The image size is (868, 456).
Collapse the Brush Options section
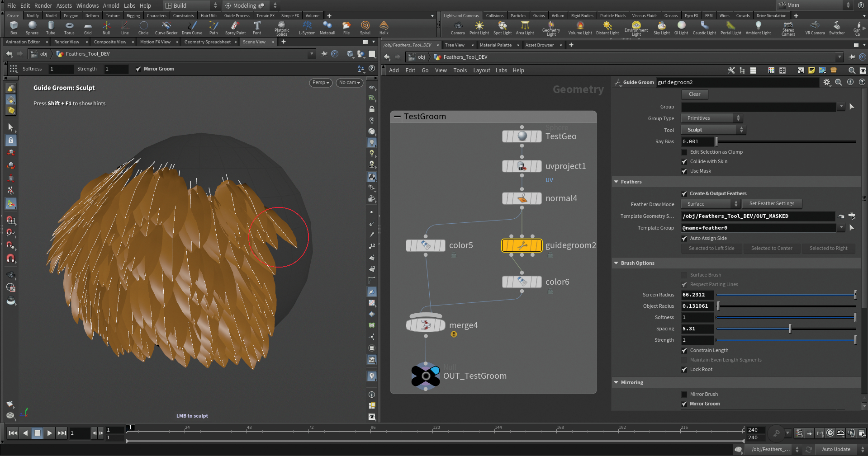616,263
